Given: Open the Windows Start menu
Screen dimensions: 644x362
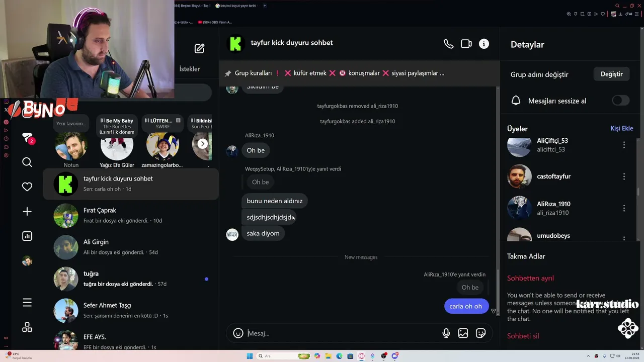Looking at the screenshot, I should [250, 356].
